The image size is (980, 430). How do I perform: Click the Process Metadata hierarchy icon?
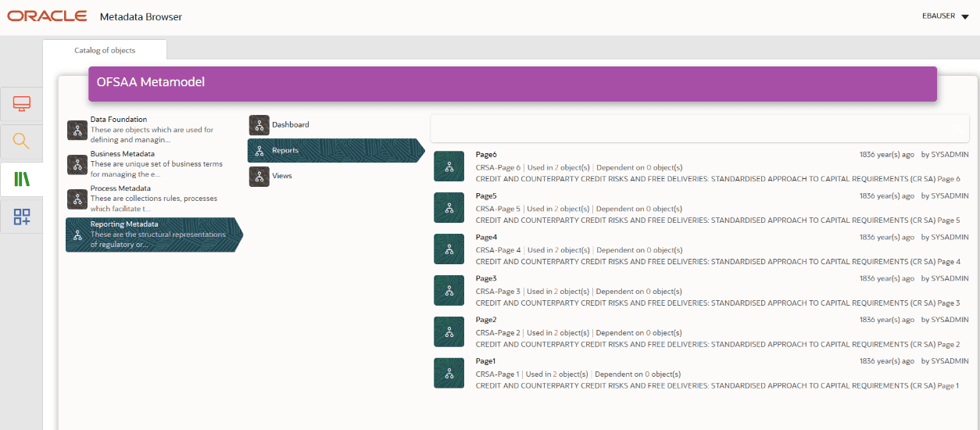pos(77,199)
